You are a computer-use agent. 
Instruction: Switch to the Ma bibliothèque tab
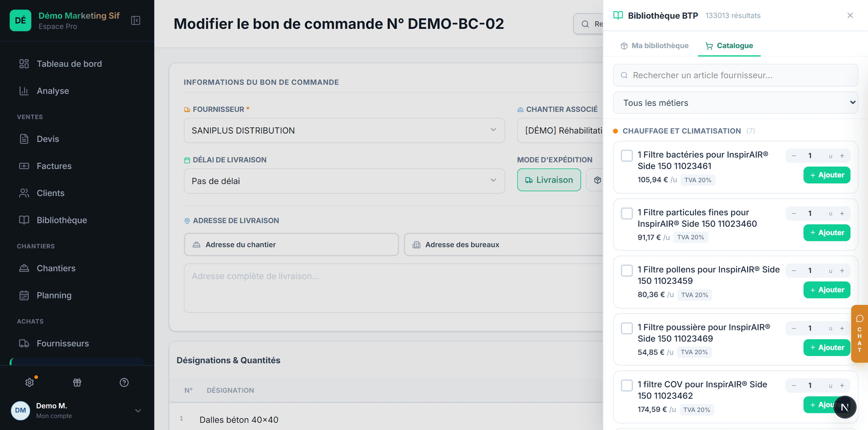pyautogui.click(x=654, y=45)
